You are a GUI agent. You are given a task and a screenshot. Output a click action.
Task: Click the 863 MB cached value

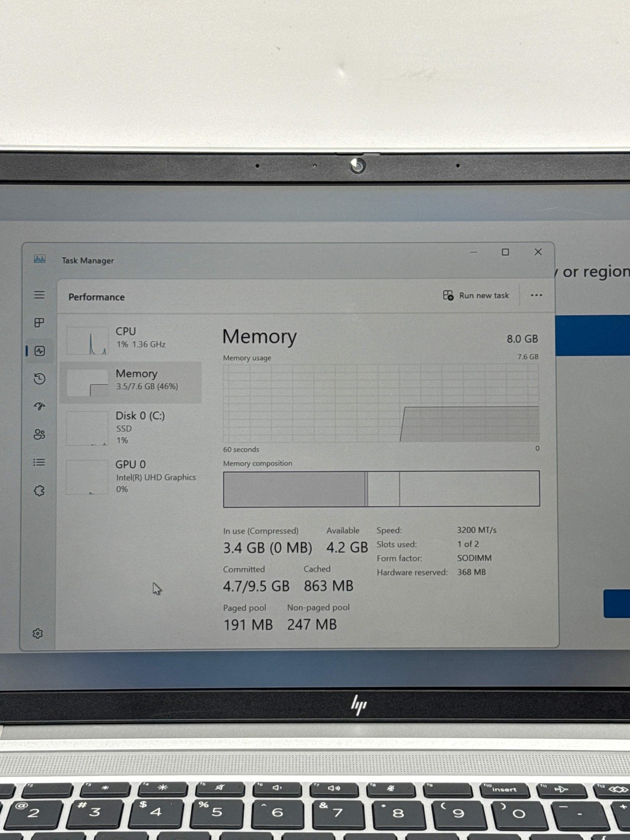point(329,586)
